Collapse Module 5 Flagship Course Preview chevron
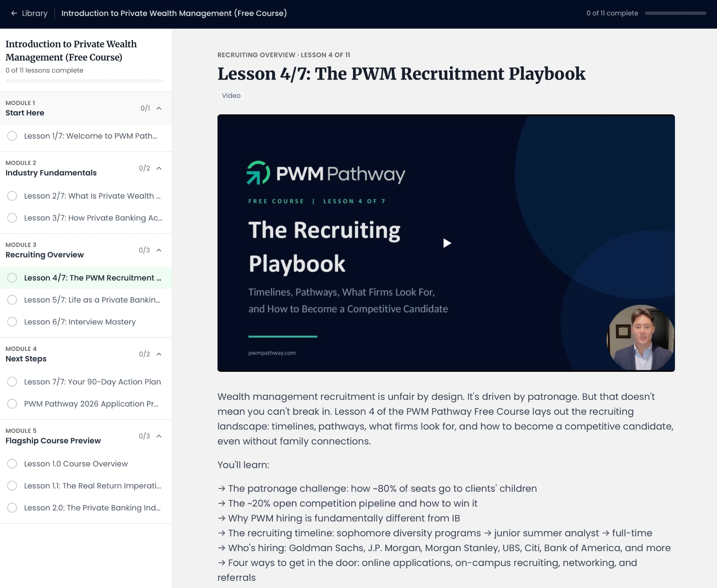This screenshot has width=717, height=588. (159, 436)
